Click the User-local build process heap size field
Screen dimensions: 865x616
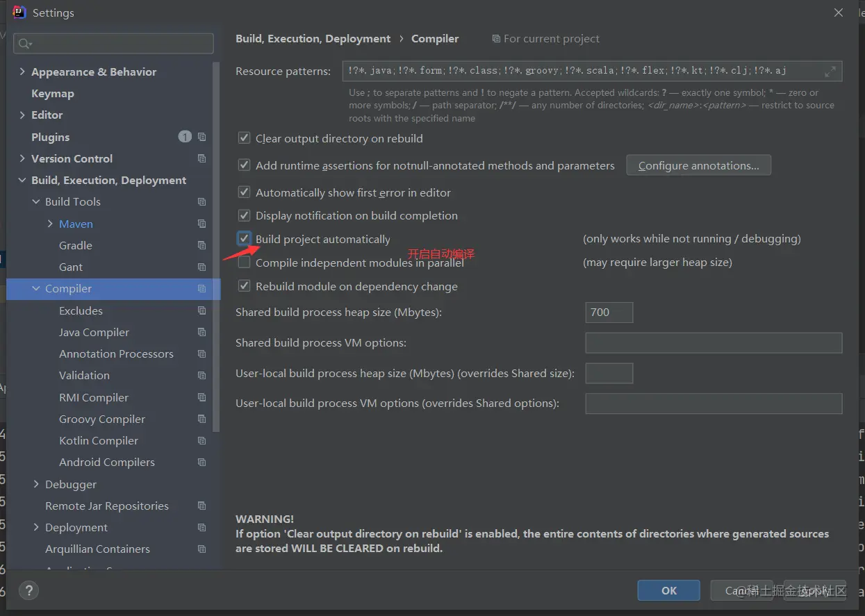609,373
